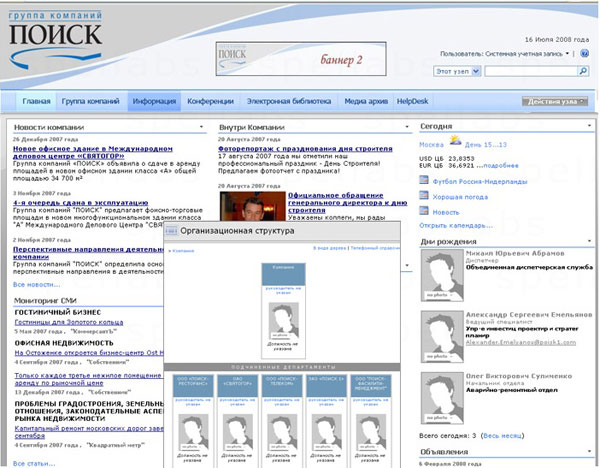Screen dimensions: 600x468
Task: Click подробнее next to currency rates
Action: point(501,166)
